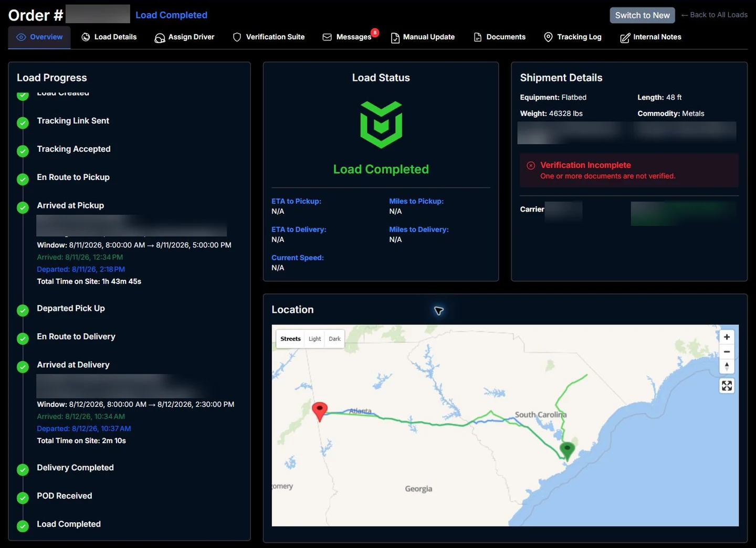Go to the Verification Suite tab

[269, 37]
